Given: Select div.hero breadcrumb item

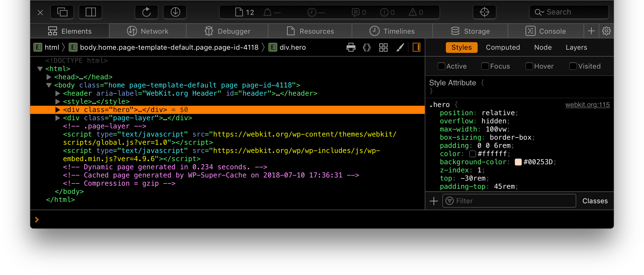Looking at the screenshot, I should coord(287,48).
